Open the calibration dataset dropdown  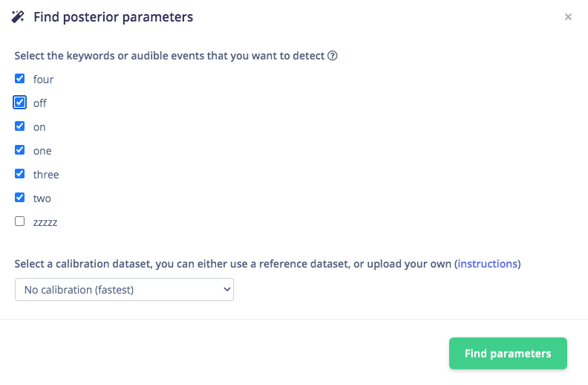pyautogui.click(x=124, y=290)
